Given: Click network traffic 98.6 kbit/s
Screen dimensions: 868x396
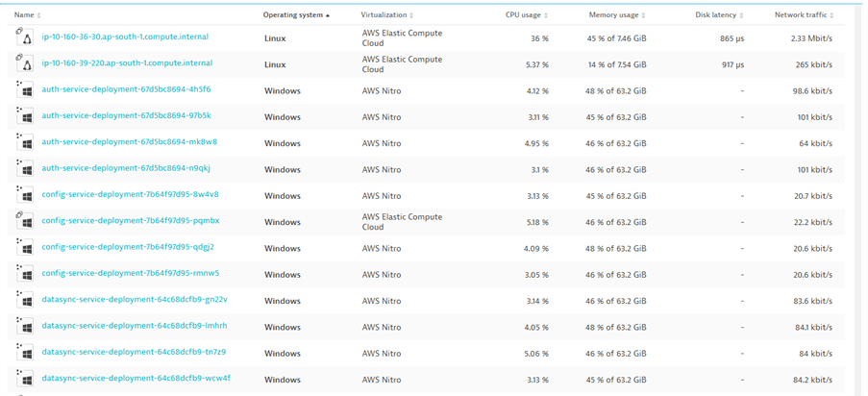Looking at the screenshot, I should tap(812, 91).
